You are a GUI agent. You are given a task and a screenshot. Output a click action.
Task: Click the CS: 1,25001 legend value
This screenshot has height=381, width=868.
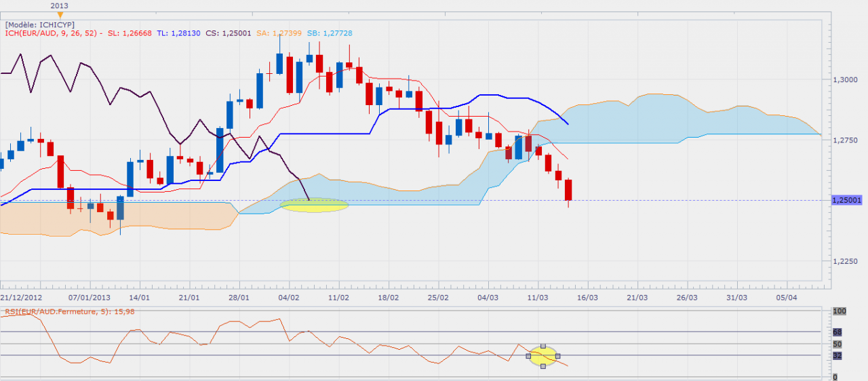pos(227,33)
